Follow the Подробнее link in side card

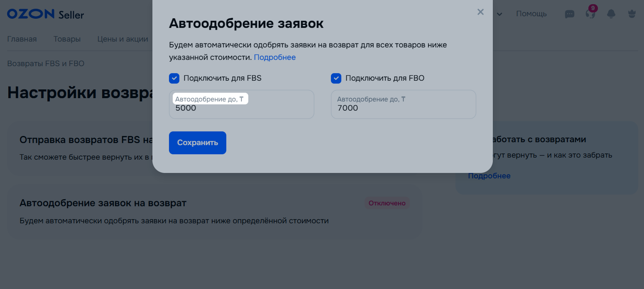489,176
